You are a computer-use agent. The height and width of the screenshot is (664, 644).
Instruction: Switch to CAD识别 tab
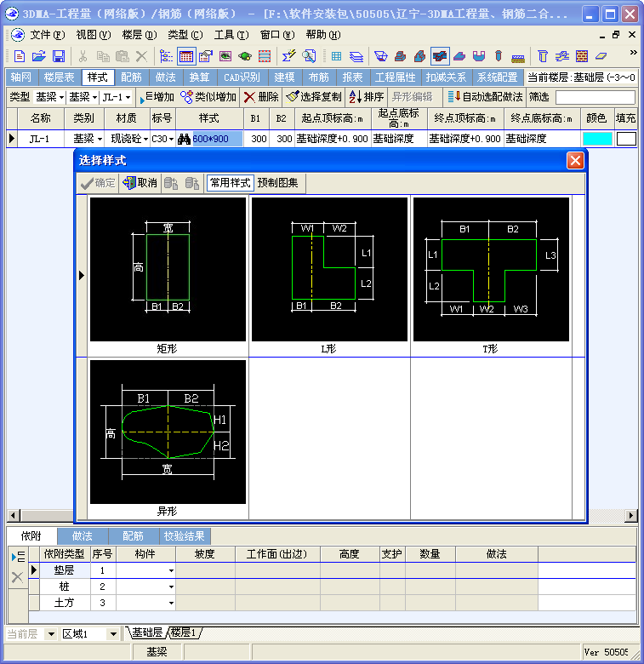pyautogui.click(x=242, y=77)
